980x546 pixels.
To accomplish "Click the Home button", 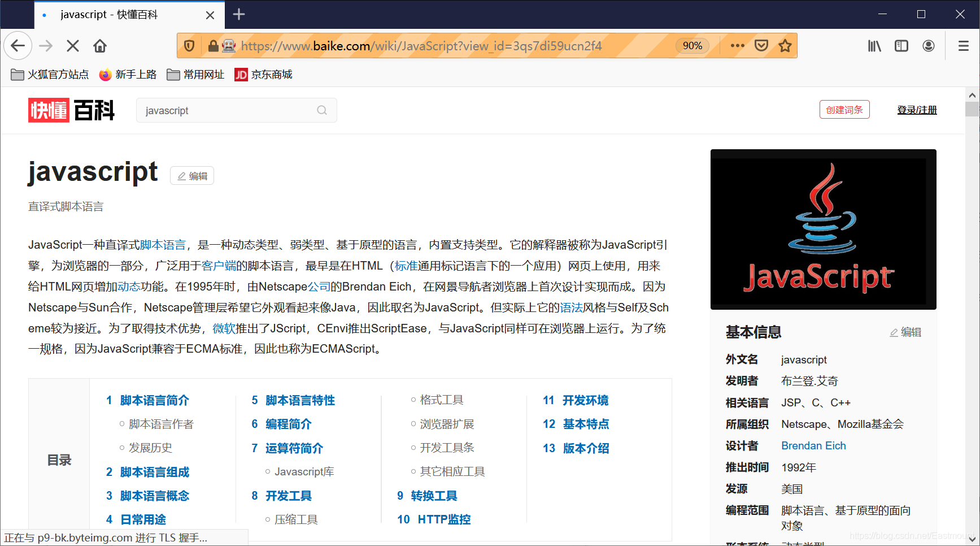I will pos(100,46).
